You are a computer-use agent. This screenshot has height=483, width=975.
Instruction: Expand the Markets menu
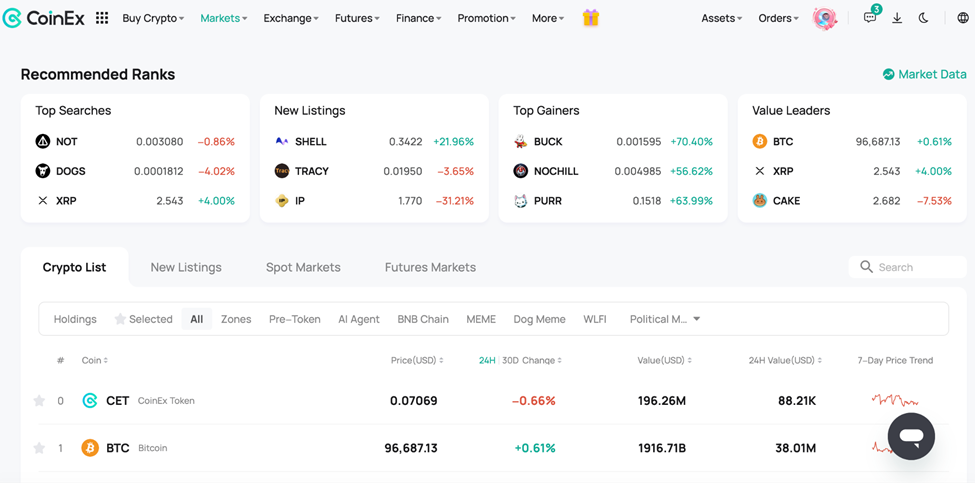click(x=224, y=18)
